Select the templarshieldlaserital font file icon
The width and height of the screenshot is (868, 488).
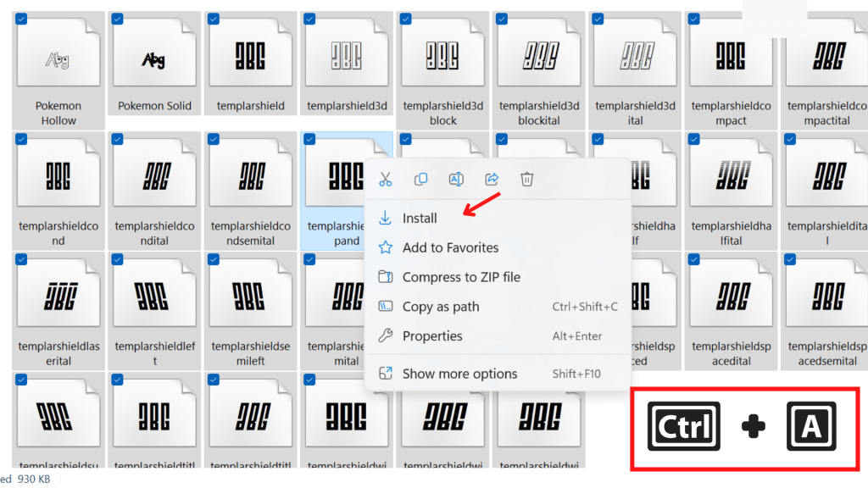click(x=58, y=292)
